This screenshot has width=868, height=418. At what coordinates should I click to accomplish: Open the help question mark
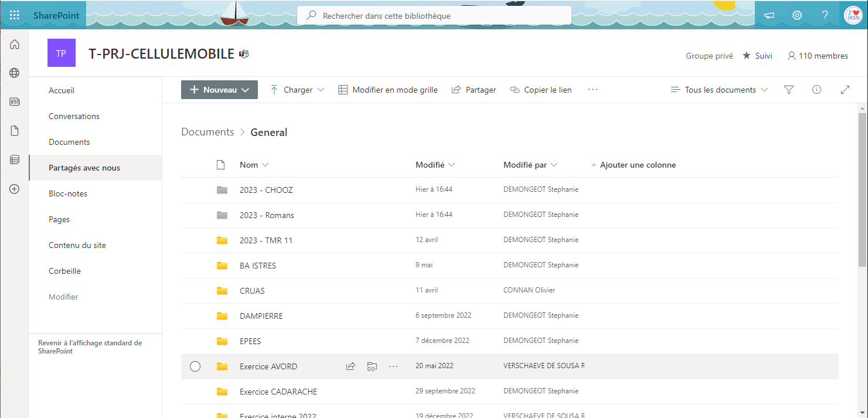[x=824, y=15]
